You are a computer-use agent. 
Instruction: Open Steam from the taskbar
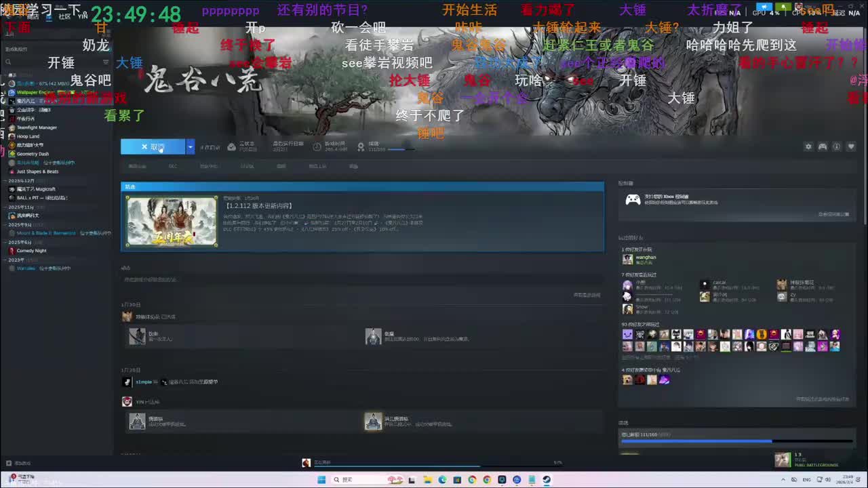547,480
